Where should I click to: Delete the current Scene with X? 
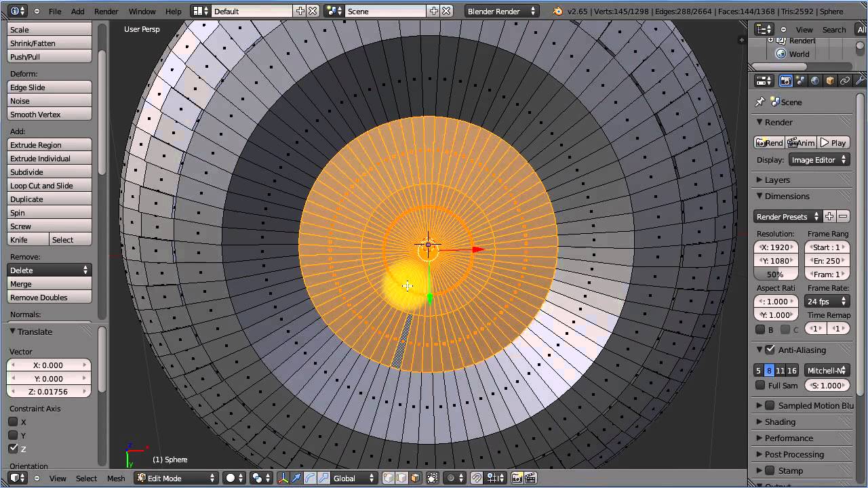tap(447, 11)
